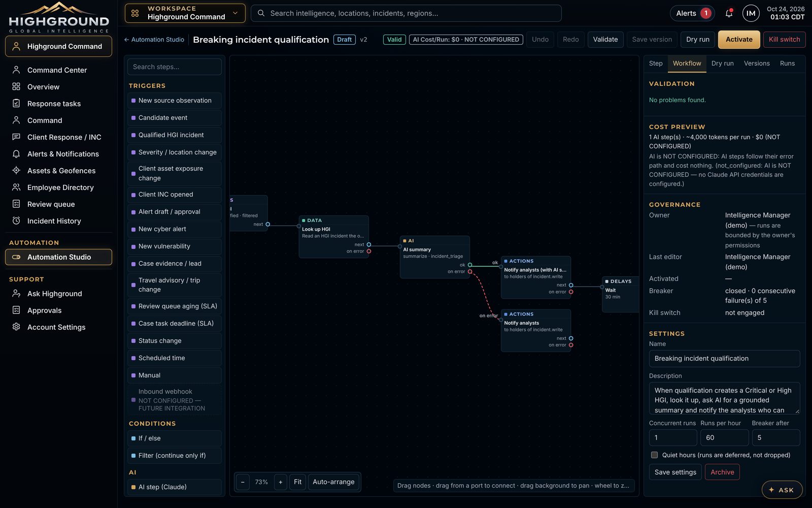This screenshot has height=508, width=812.
Task: Click the Breaker after field
Action: (776, 438)
